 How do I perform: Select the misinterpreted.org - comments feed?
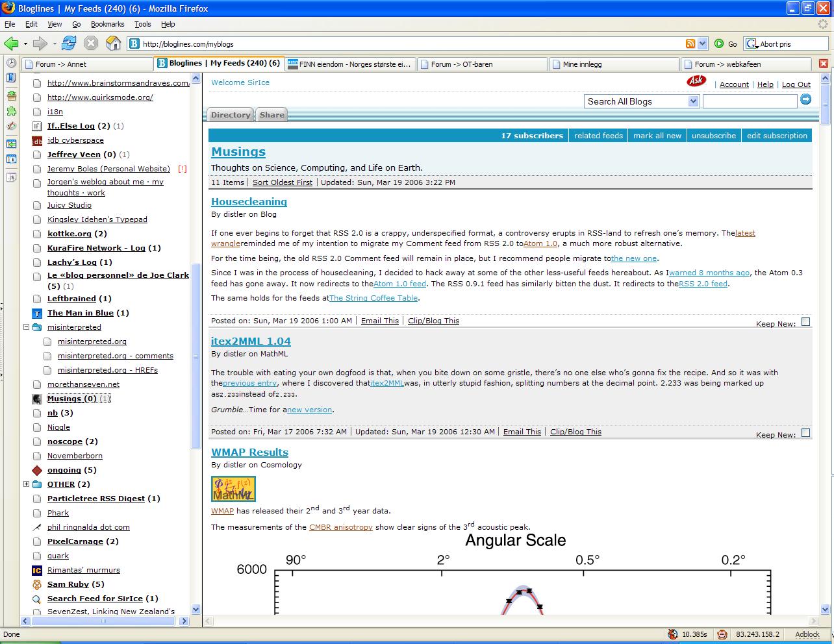(116, 356)
